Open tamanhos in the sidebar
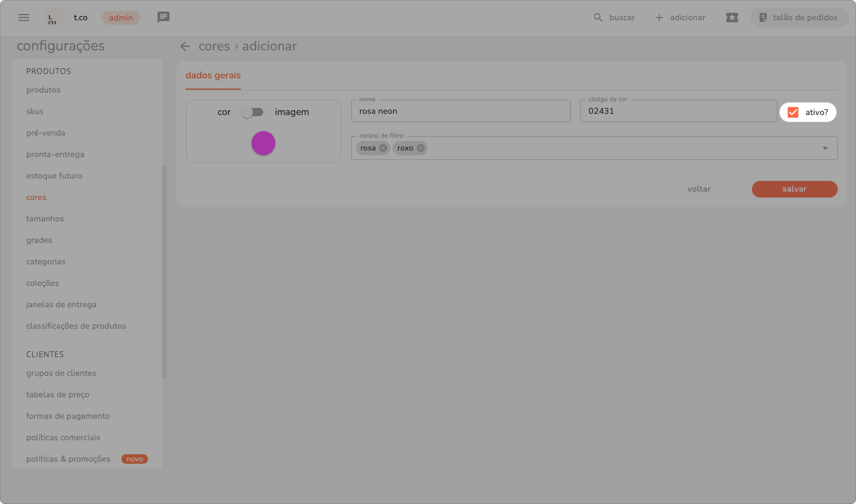This screenshot has width=856, height=504. pos(45,219)
